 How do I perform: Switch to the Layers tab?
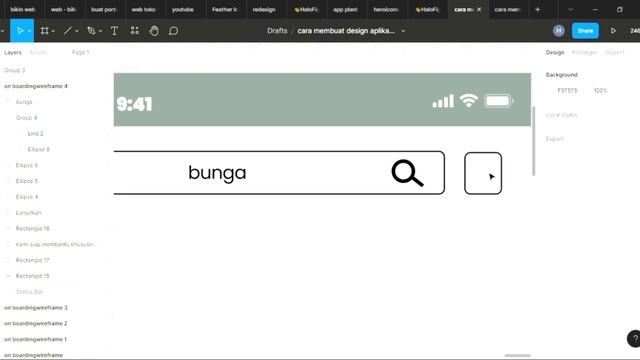coord(13,53)
